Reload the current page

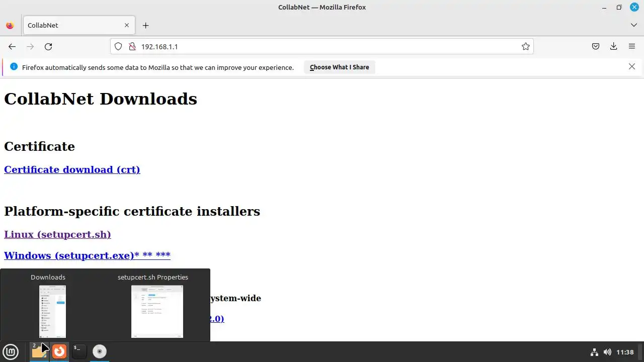(48, 46)
